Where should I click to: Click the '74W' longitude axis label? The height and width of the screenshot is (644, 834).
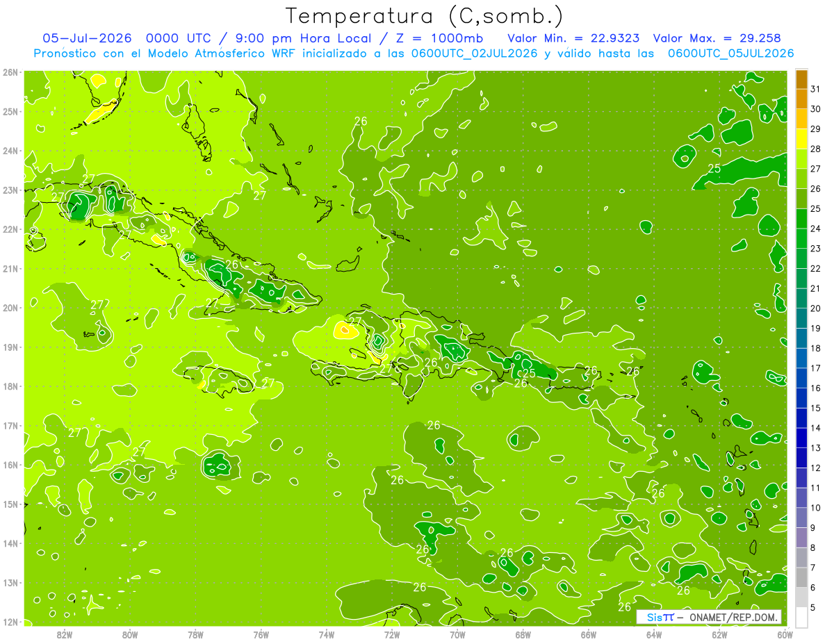click(x=326, y=634)
